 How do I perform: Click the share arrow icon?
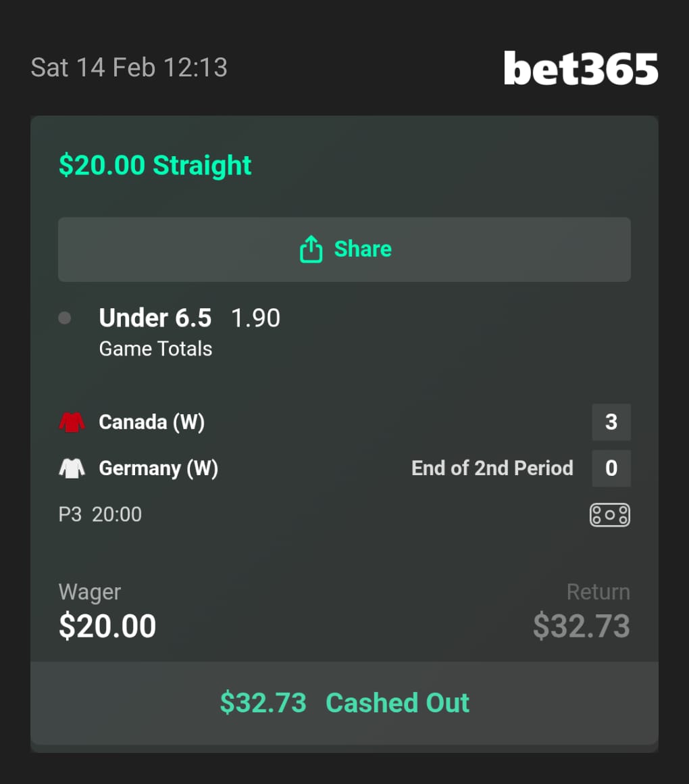311,249
